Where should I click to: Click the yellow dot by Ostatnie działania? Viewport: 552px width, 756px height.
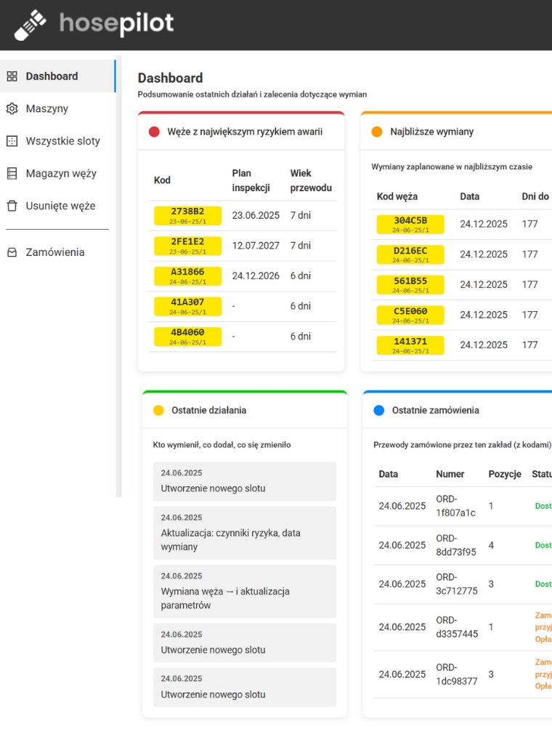coord(158,411)
